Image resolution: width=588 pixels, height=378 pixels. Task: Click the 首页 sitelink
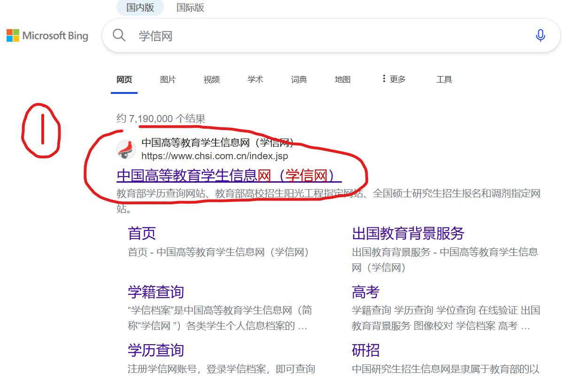coord(141,233)
